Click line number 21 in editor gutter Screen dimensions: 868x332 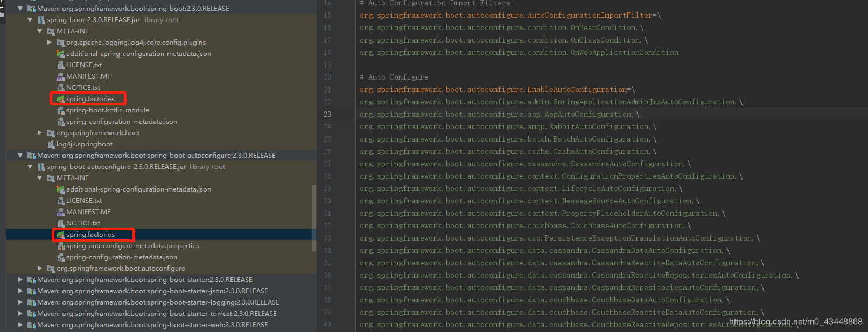click(x=327, y=89)
